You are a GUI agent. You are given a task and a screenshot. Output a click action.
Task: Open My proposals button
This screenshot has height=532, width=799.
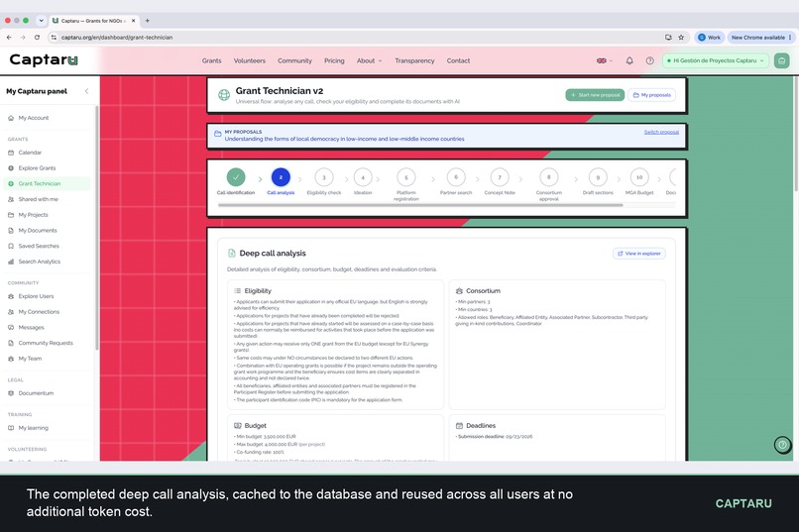tap(651, 95)
